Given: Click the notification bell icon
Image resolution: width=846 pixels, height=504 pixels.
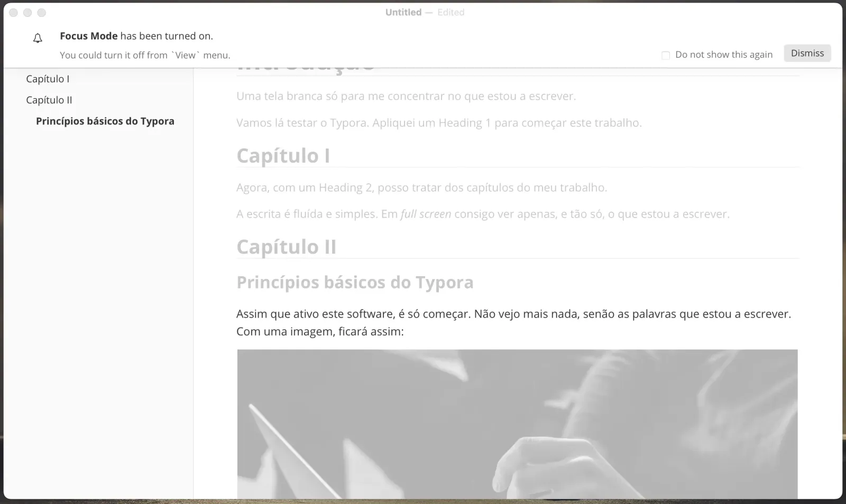Looking at the screenshot, I should [37, 38].
